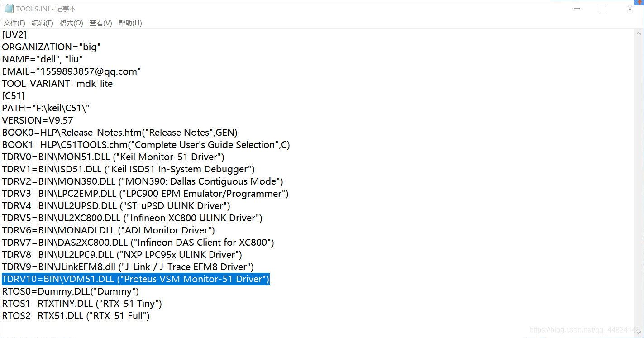Click the BOOK1 C51TOOLS.chm line
Image resolution: width=644 pixels, height=338 pixels.
tap(146, 145)
